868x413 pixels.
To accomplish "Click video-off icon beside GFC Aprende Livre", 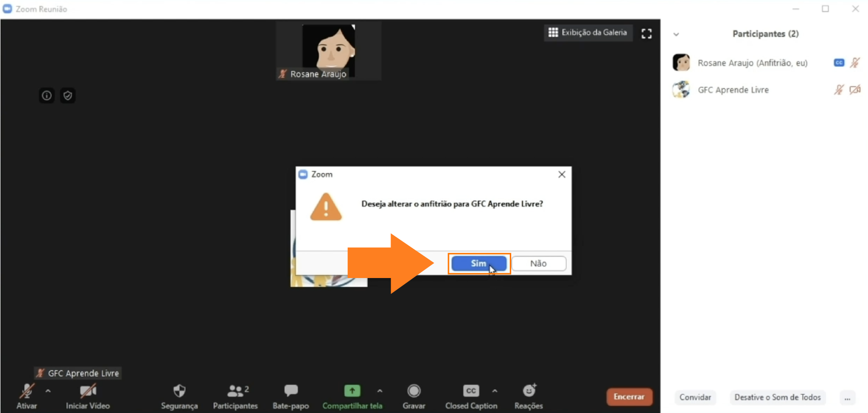I will [855, 90].
